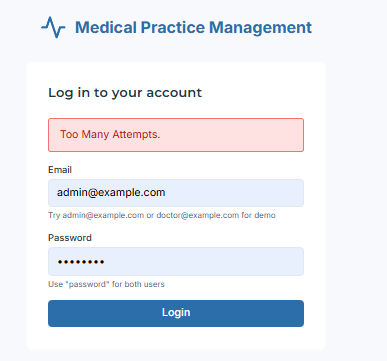Focus the Email input containing admin@example.com
The width and height of the screenshot is (387, 361).
tap(176, 193)
